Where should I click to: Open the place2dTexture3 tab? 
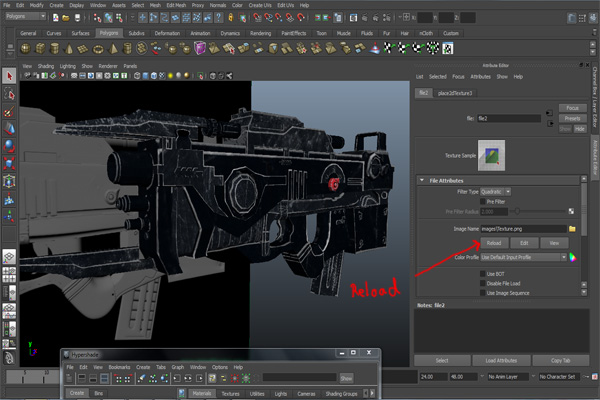(455, 93)
